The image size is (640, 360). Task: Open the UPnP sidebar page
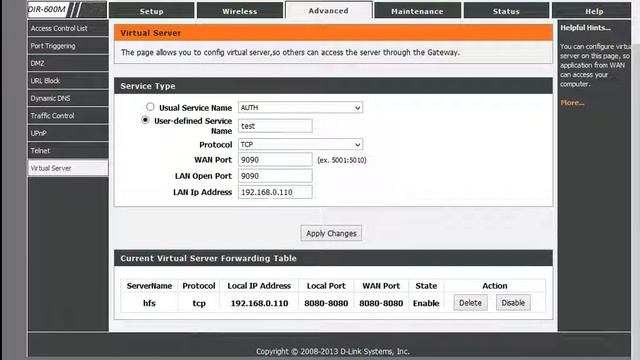point(68,133)
